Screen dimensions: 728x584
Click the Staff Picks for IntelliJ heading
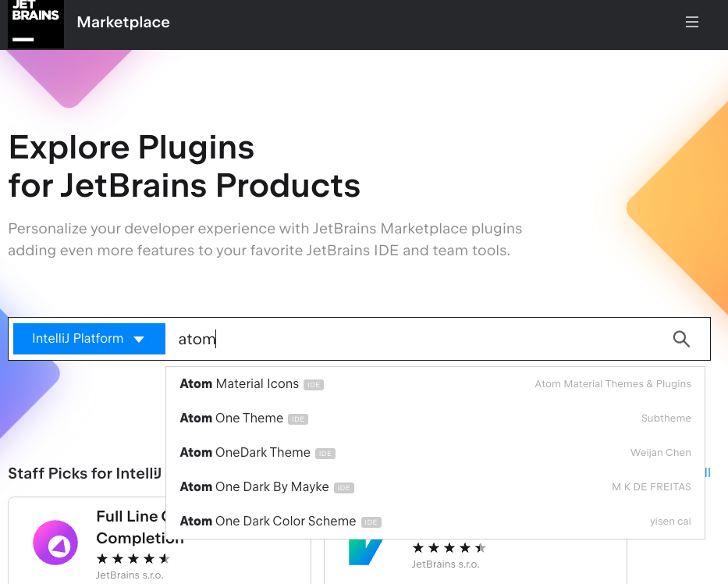click(84, 473)
